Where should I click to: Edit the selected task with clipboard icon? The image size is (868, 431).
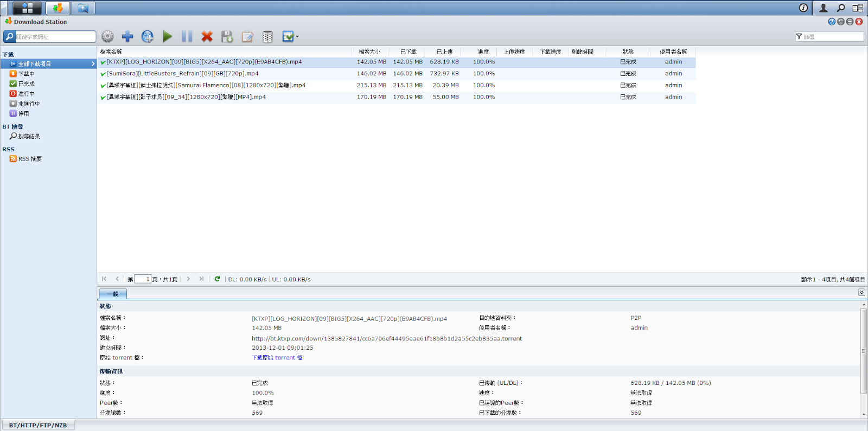coord(247,36)
